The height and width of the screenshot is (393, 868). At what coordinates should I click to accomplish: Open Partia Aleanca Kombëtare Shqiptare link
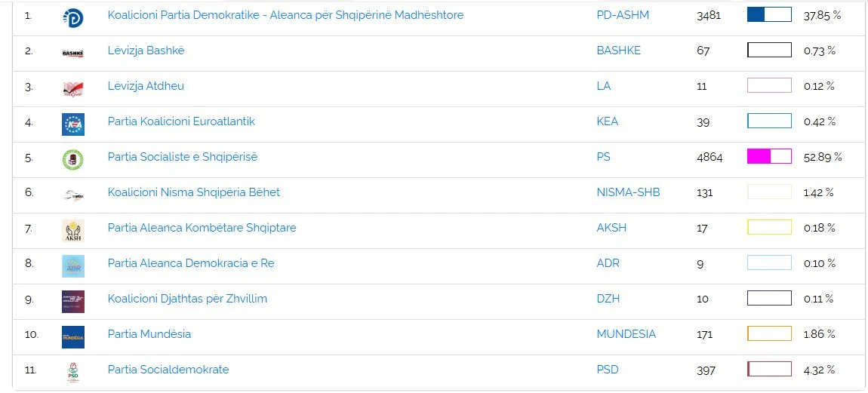coord(202,228)
